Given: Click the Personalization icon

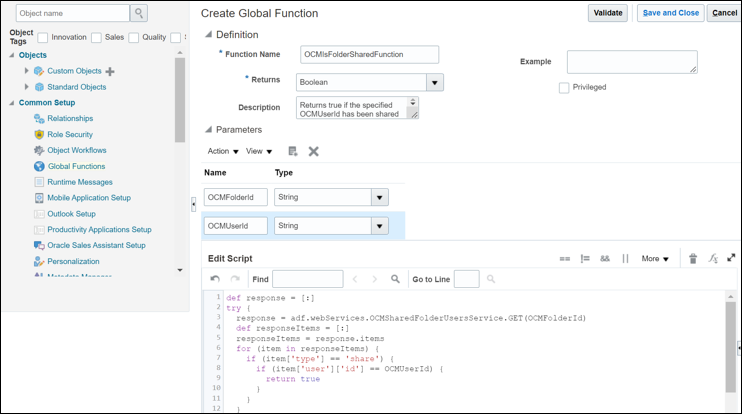Looking at the screenshot, I should point(39,261).
